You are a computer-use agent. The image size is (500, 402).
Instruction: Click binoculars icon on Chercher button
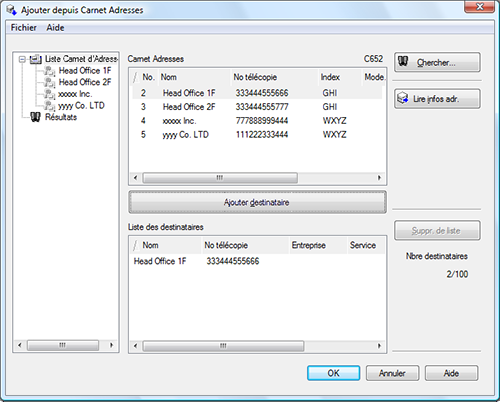[403, 62]
